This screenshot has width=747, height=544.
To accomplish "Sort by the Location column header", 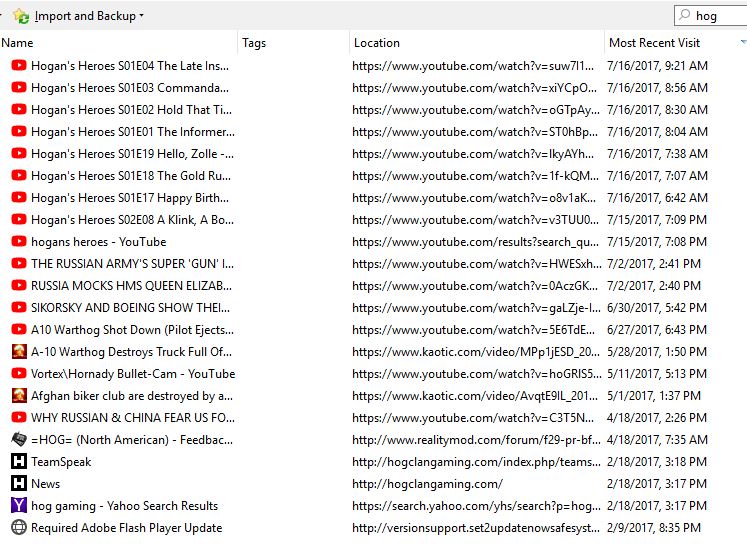I will pyautogui.click(x=377, y=43).
